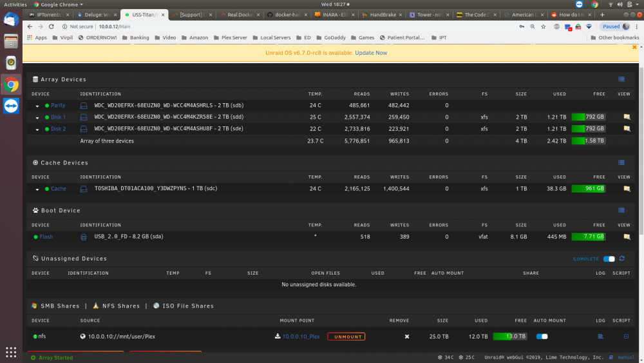The width and height of the screenshot is (644, 363).
Task: Open Chrome zoom indicator icon
Action: (x=533, y=26)
